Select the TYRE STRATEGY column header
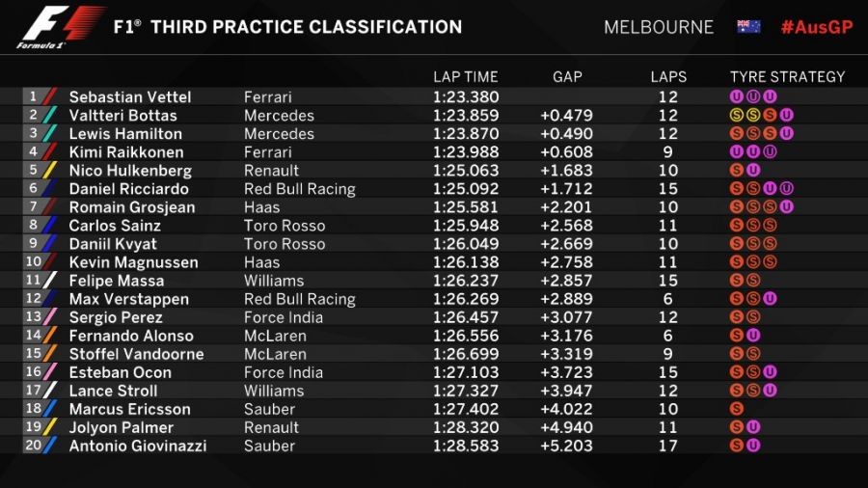This screenshot has height=488, width=868. pyautogui.click(x=787, y=77)
